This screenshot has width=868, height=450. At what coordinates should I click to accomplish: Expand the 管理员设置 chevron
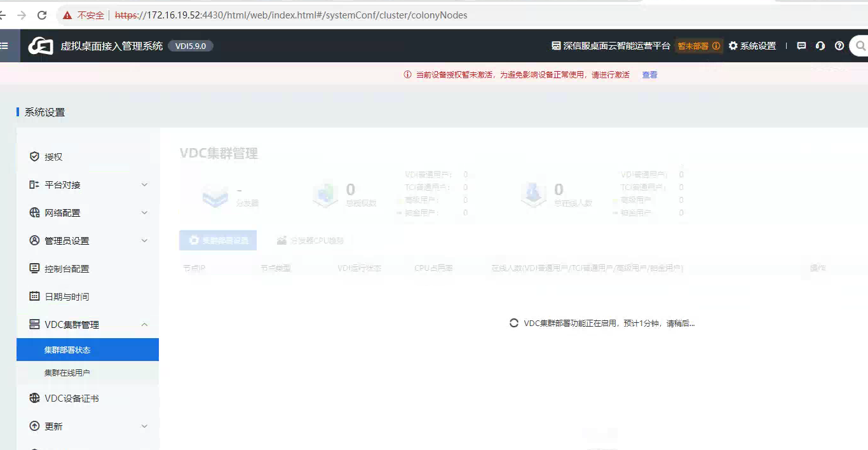144,241
